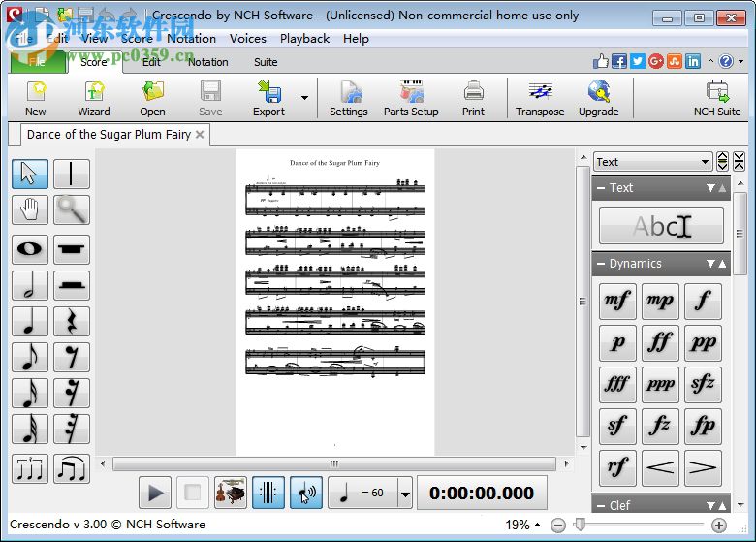This screenshot has height=542, width=756.
Task: Open Export dropdown arrow
Action: (304, 98)
